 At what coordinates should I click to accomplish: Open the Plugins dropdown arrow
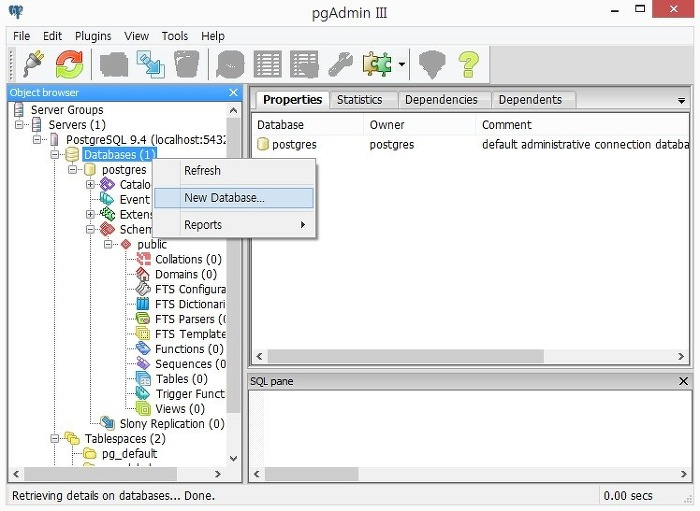pyautogui.click(x=401, y=64)
